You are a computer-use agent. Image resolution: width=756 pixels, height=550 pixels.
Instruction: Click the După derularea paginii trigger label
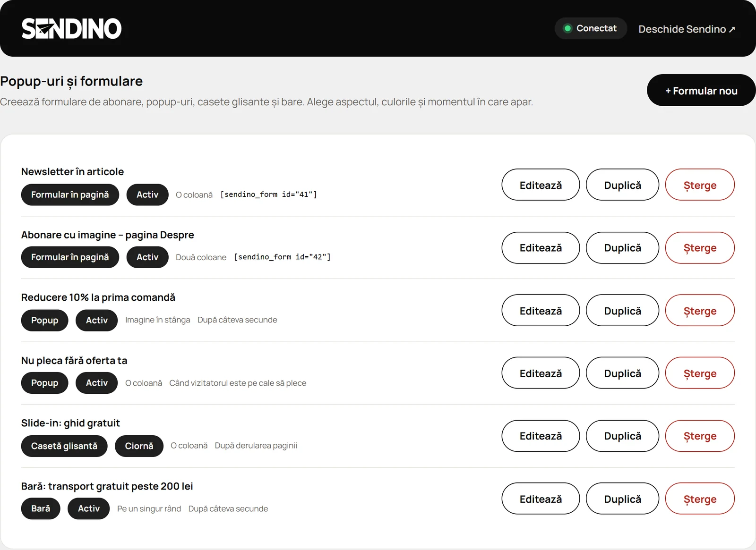(x=256, y=446)
